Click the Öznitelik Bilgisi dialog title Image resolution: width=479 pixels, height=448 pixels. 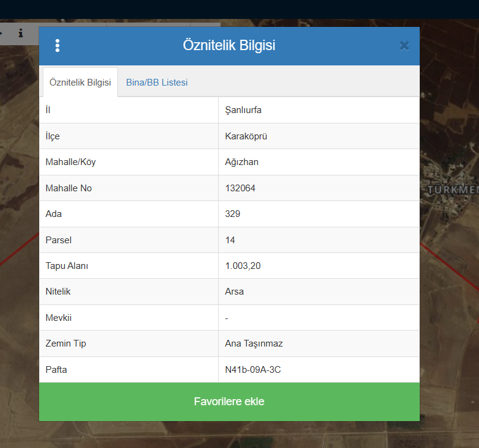229,46
